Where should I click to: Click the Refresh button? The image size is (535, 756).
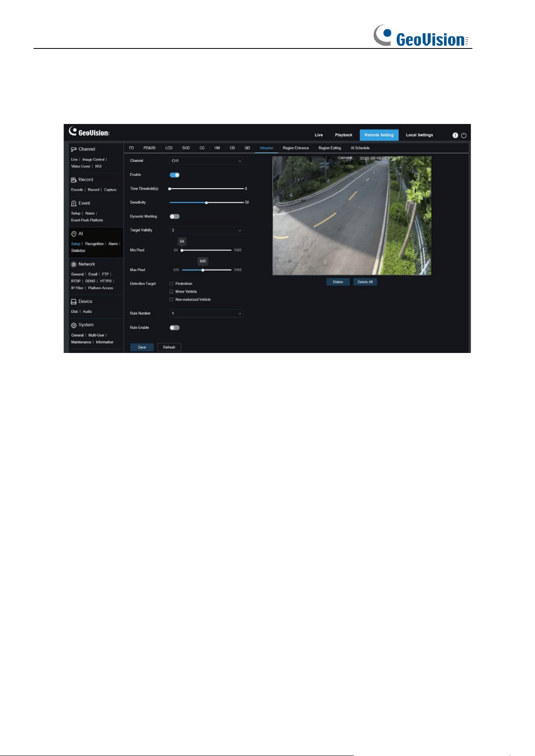click(169, 347)
